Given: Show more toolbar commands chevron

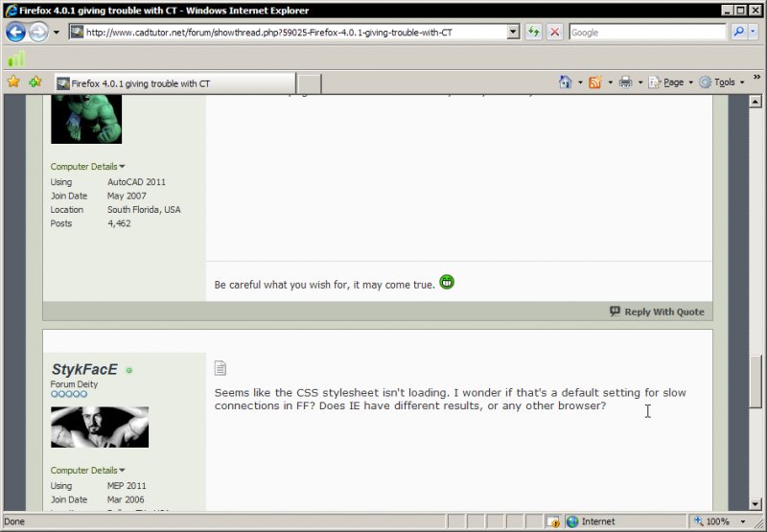Looking at the screenshot, I should pyautogui.click(x=756, y=78).
